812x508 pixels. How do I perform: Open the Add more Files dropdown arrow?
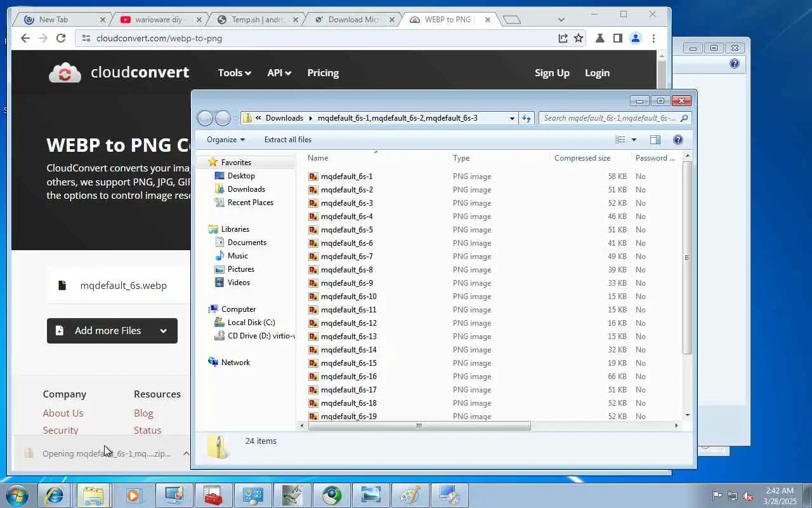[163, 331]
